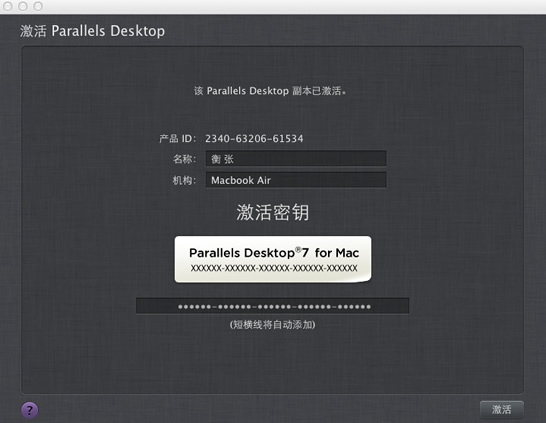Click the 机构 label

tap(185, 180)
